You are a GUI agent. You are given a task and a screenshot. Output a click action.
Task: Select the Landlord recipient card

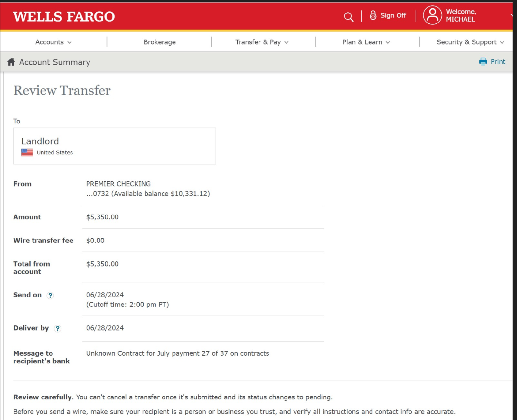(x=114, y=146)
